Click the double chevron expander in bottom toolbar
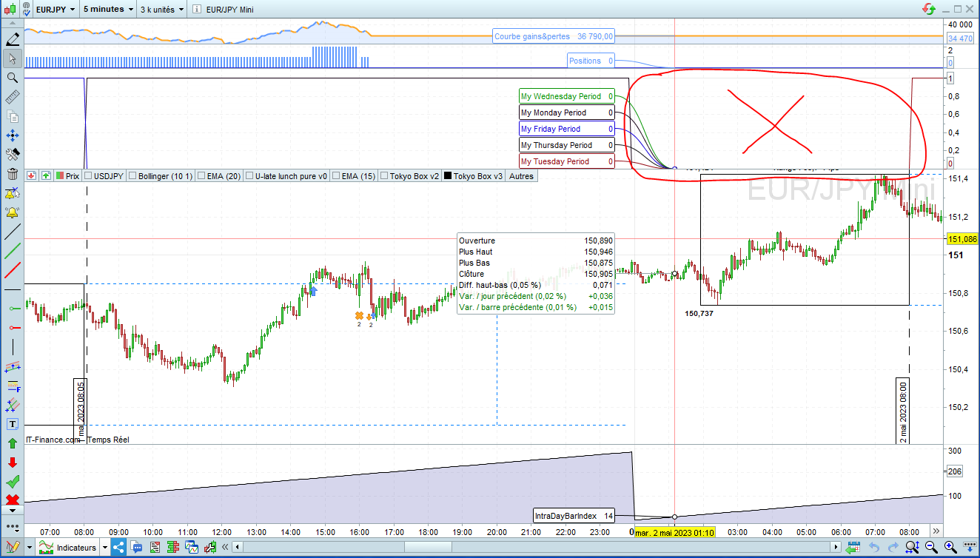The height and width of the screenshot is (558, 980). pos(224,548)
